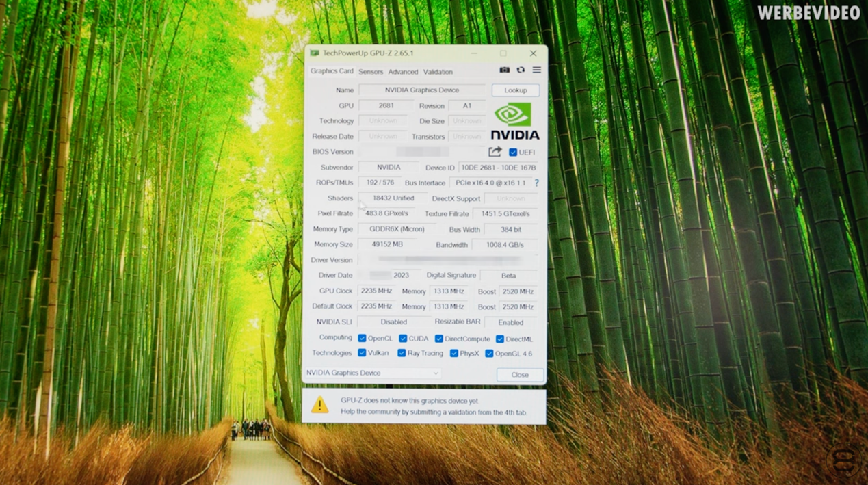Take a GPU-Z screenshot with the camera icon
The height and width of the screenshot is (485, 868).
(504, 70)
